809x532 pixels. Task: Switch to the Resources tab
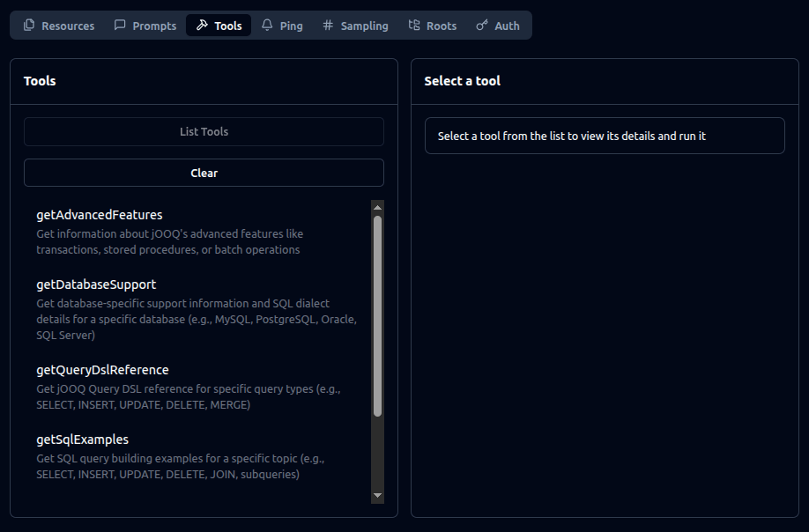pos(58,26)
